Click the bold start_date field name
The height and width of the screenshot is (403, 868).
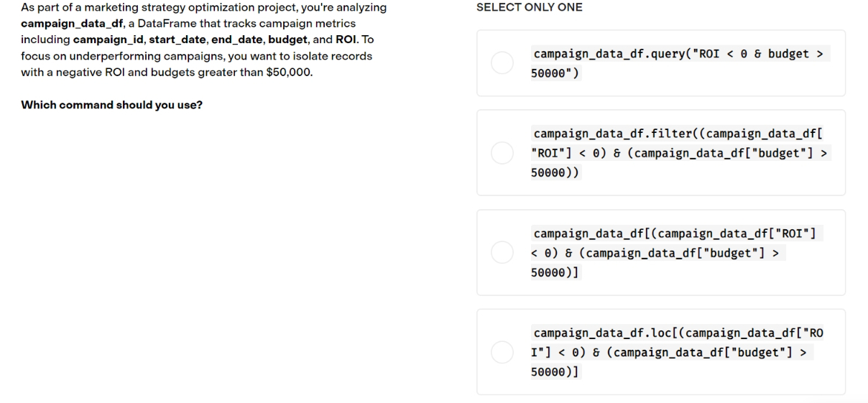point(175,40)
